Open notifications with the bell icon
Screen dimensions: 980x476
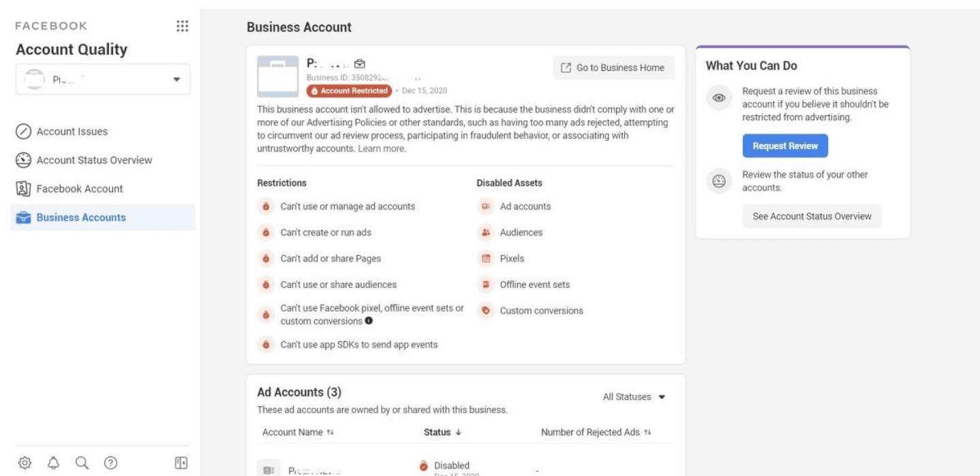54,463
